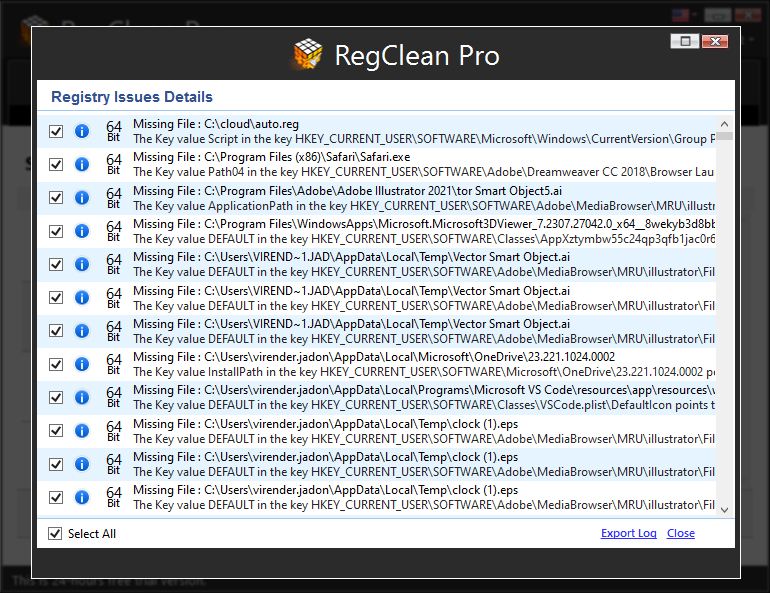Select 'The Key value ApplicationPath' line

[x=424, y=206]
